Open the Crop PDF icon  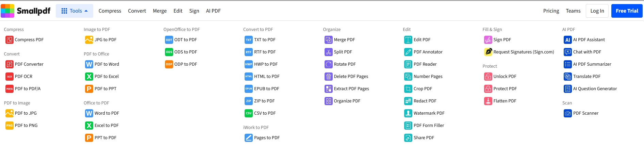tap(408, 89)
